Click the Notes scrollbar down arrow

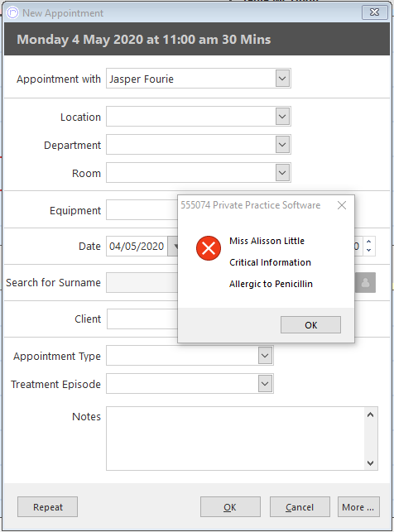pyautogui.click(x=371, y=463)
